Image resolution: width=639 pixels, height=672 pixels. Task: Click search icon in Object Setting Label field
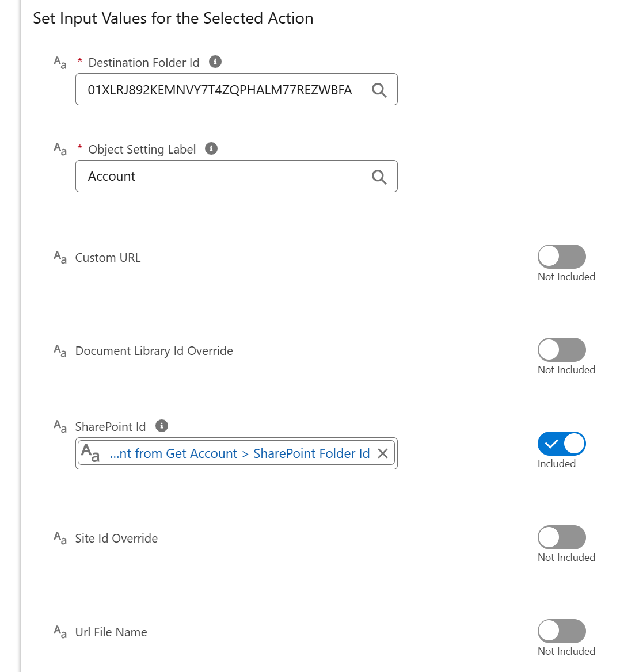[379, 177]
